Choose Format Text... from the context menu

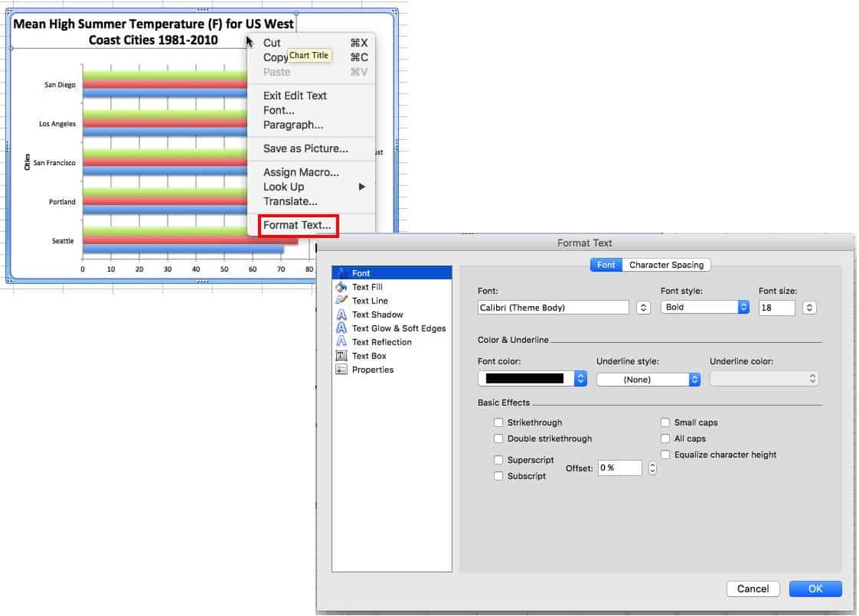(297, 225)
